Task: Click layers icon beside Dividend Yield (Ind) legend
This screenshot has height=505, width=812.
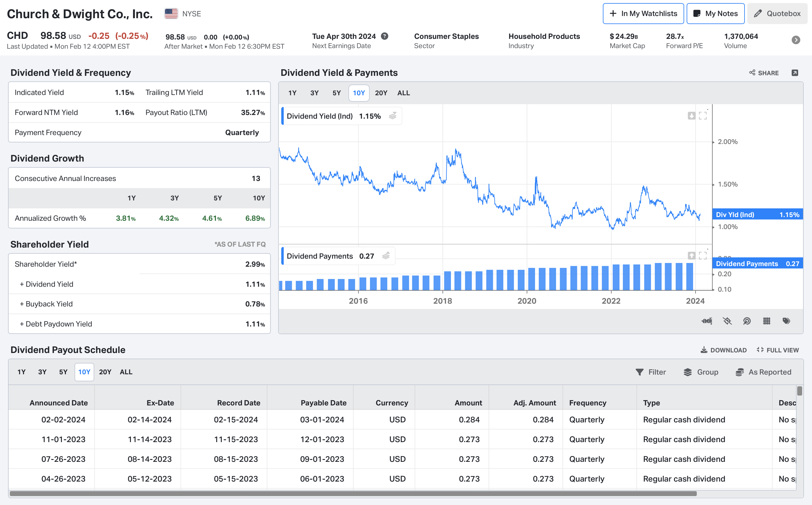Action: coord(393,116)
